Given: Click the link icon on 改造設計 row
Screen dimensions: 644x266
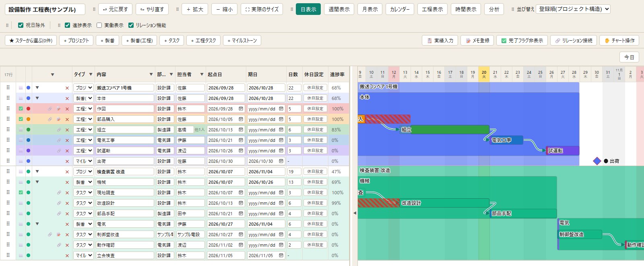Looking at the screenshot, I should point(59,203).
